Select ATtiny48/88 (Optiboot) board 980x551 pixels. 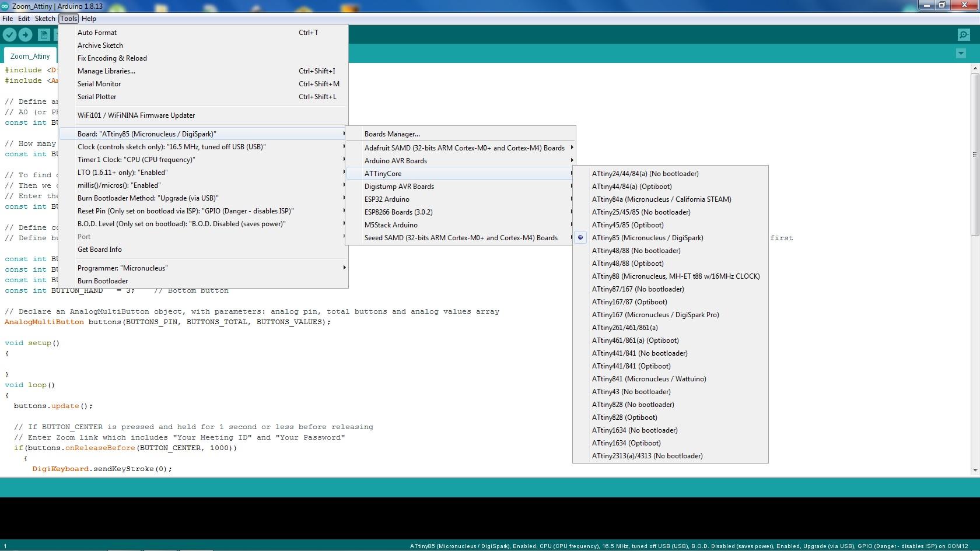(670, 264)
